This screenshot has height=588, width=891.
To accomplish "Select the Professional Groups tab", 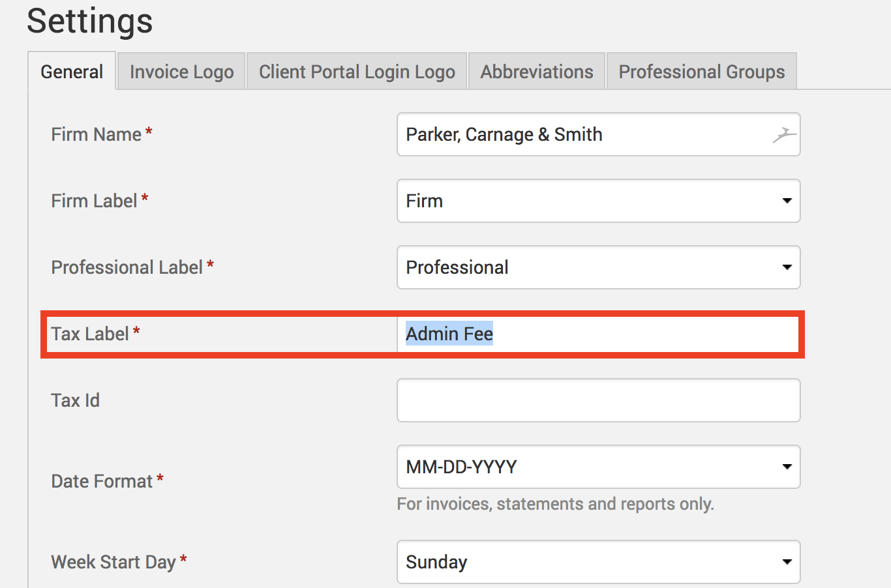I will click(x=701, y=72).
